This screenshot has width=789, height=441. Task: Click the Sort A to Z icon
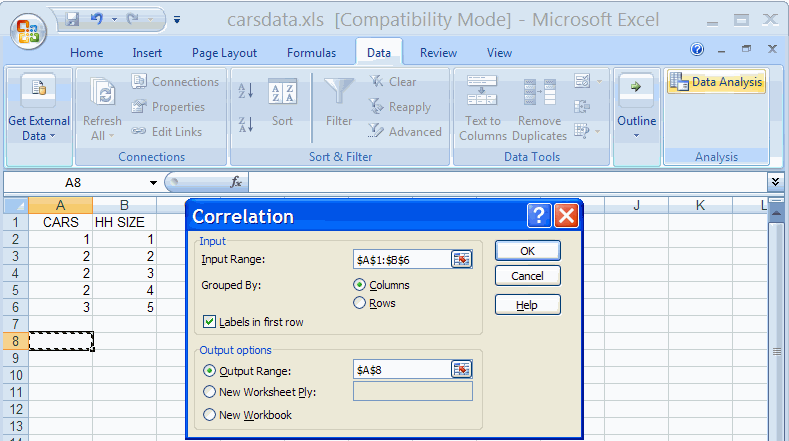246,92
